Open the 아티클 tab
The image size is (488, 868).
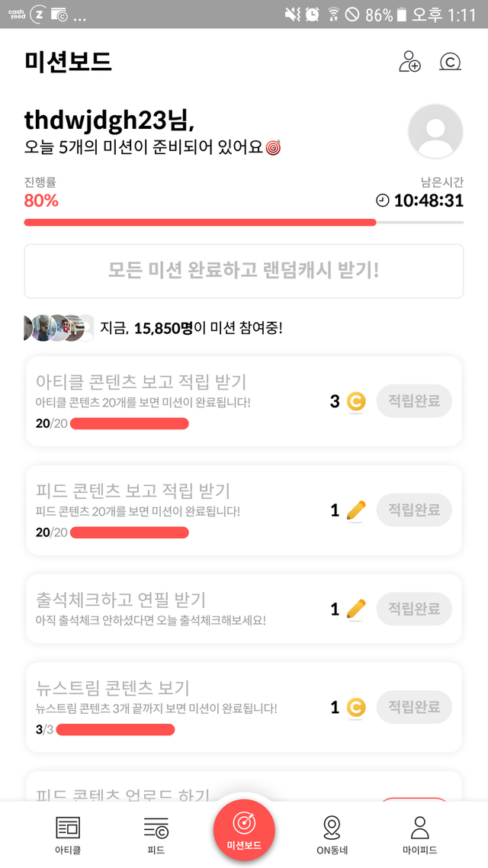(x=68, y=834)
